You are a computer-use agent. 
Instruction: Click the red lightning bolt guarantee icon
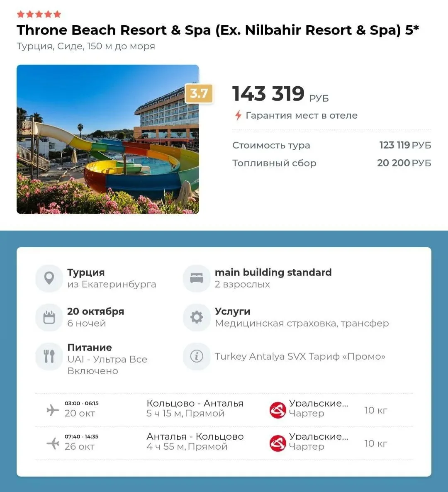coord(238,115)
